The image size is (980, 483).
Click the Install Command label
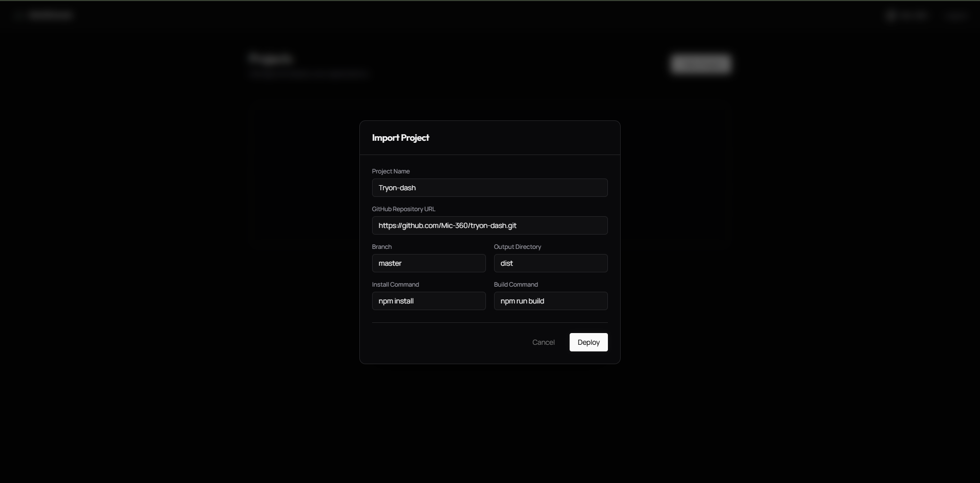(x=395, y=285)
